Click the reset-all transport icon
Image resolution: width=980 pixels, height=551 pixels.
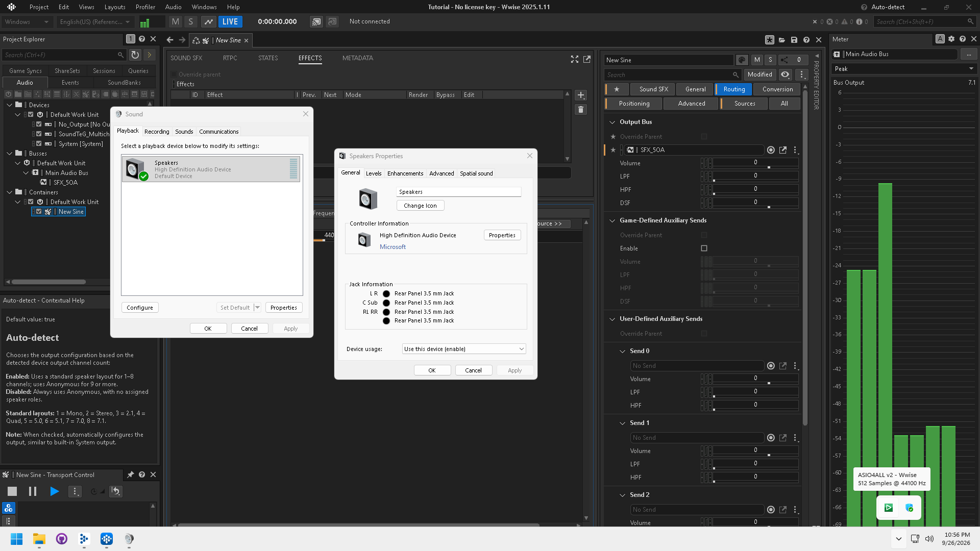pos(116,491)
